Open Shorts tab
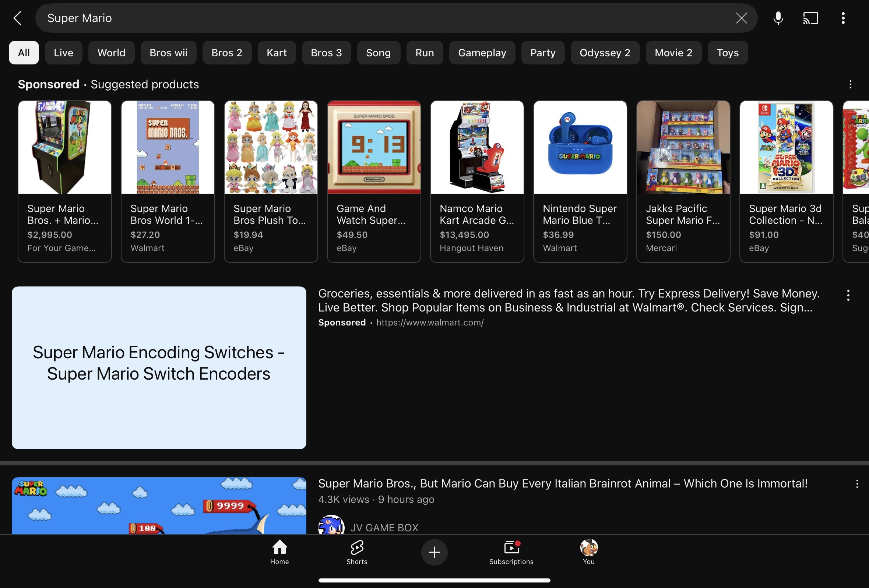 pos(357,552)
